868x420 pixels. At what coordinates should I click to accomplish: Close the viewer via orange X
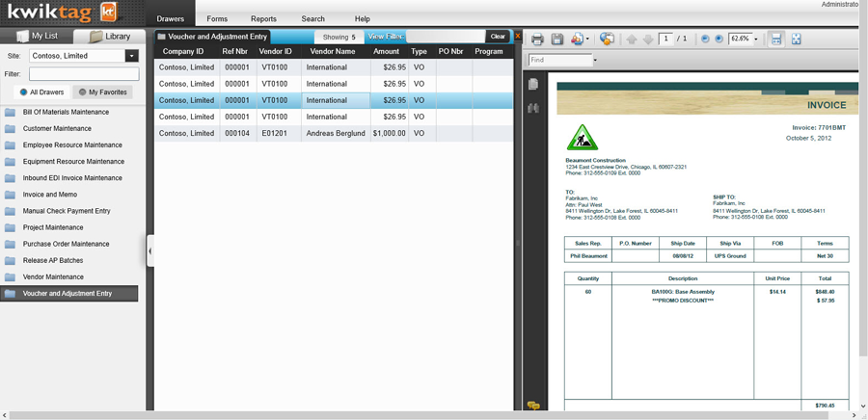518,36
